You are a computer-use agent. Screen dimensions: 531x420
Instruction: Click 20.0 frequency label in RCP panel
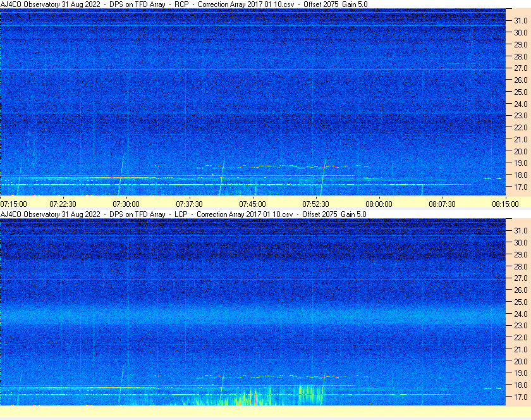pyautogui.click(x=521, y=151)
